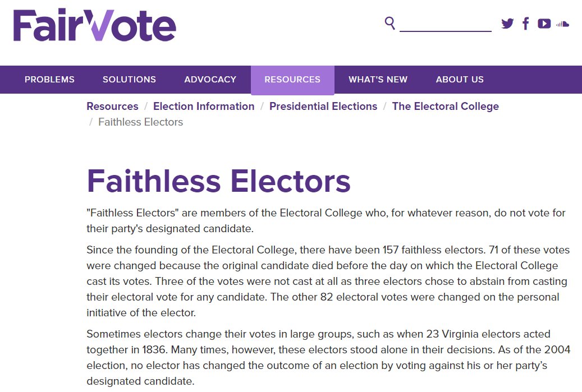Open FairVote's Twitter page
The height and width of the screenshot is (392, 582).
(x=507, y=24)
